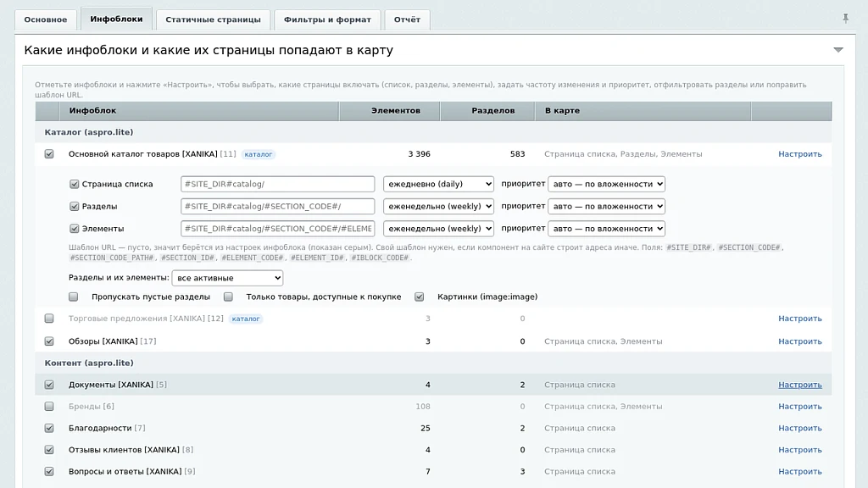Image resolution: width=868 pixels, height=488 pixels.
Task: Enable Пропускать пустые разделы
Action: (74, 297)
